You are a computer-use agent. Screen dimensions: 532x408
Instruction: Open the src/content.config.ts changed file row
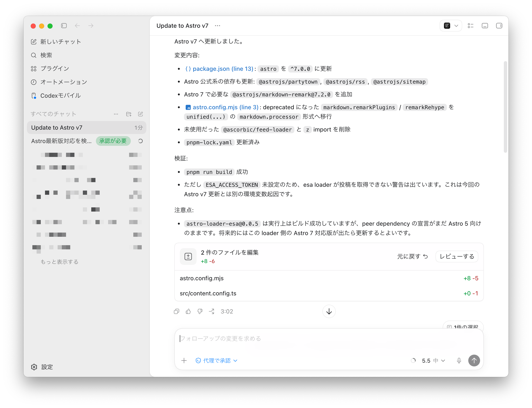(x=329, y=293)
